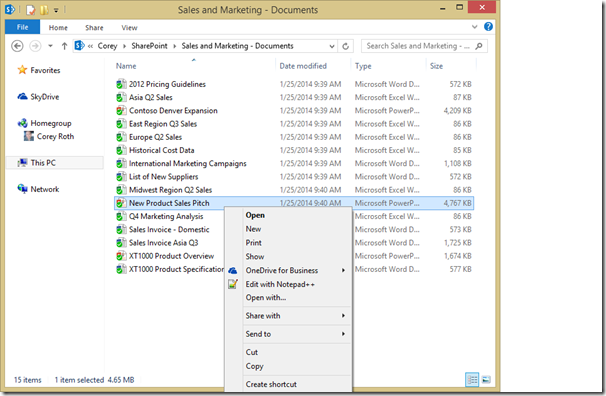Select Historical Cost Data file icon
This screenshot has width=606, height=396.
pyautogui.click(x=121, y=150)
